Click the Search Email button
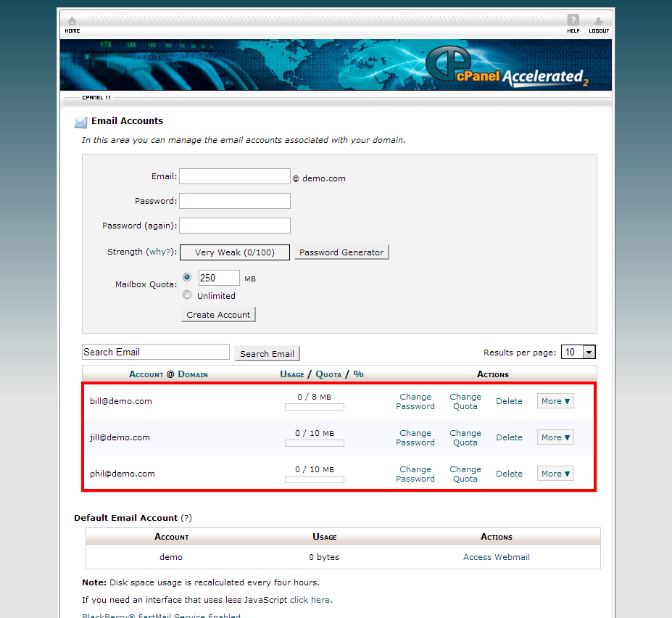Viewport: 672px width, 618px height. 267,353
